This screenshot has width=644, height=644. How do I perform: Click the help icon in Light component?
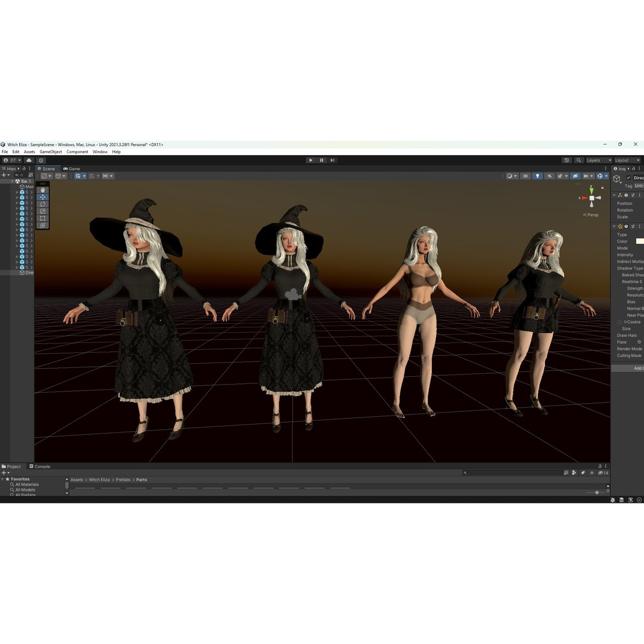pos(626,227)
